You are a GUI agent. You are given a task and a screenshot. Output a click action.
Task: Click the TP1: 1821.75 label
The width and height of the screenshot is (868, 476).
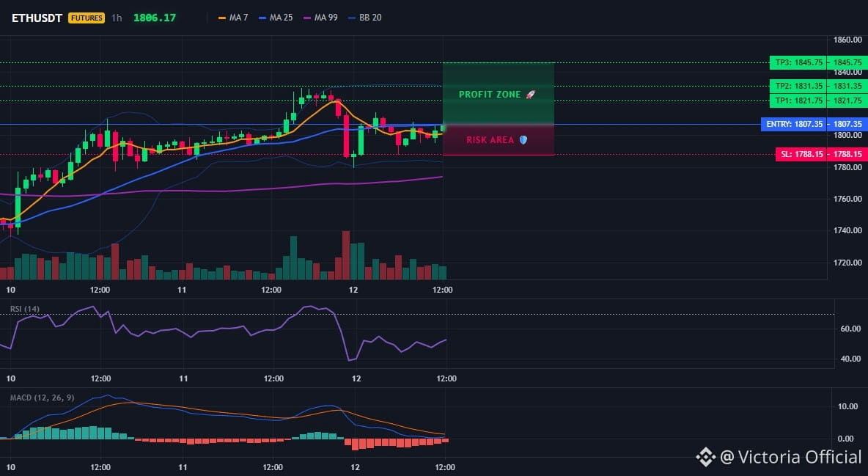pos(798,101)
